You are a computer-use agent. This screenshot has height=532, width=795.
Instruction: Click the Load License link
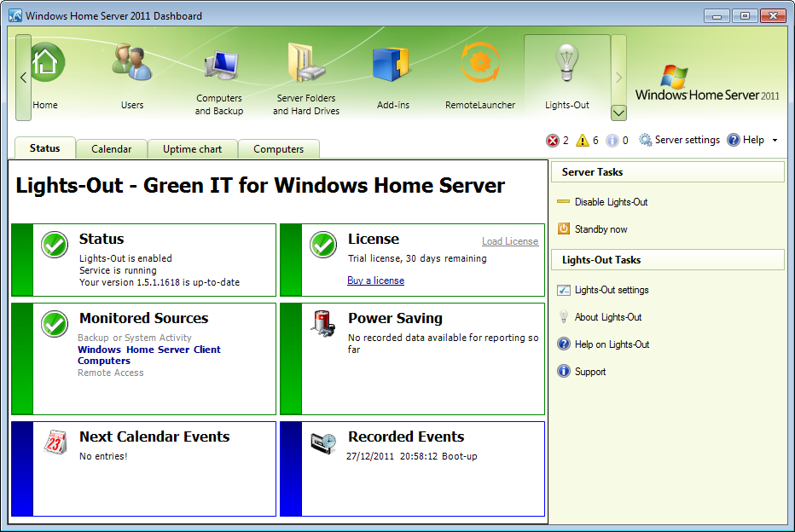(x=510, y=241)
